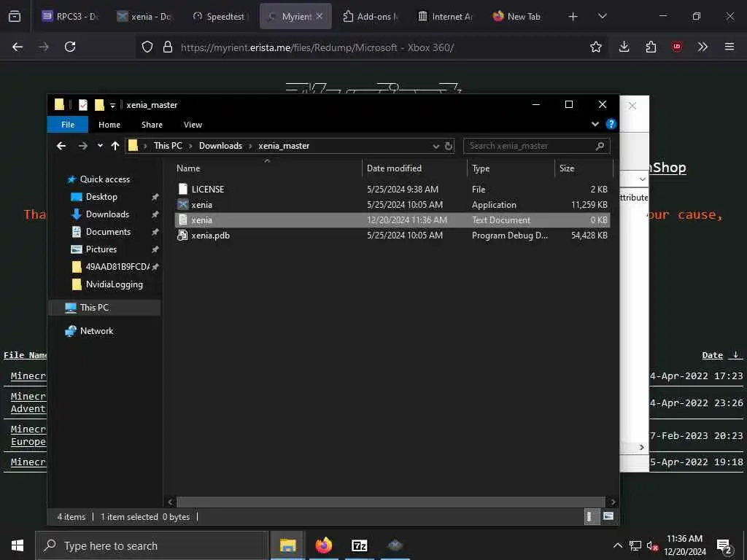Open the Firefox View icon at tab bar left
The height and width of the screenshot is (560, 747).
click(15, 17)
